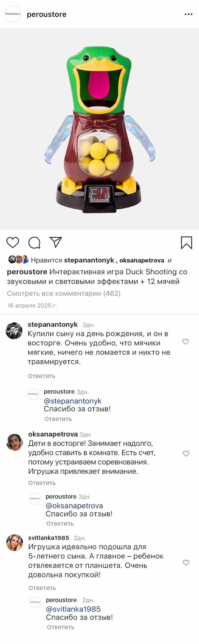View the liked-by avatars group

[18, 260]
